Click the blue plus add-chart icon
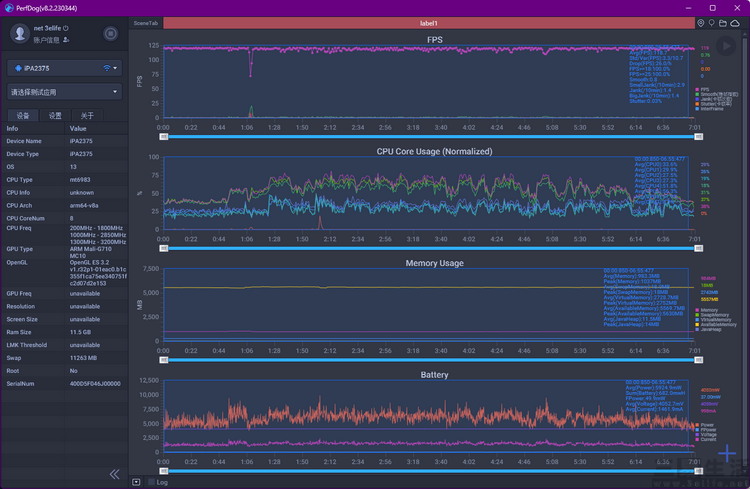750x489 pixels. click(727, 453)
